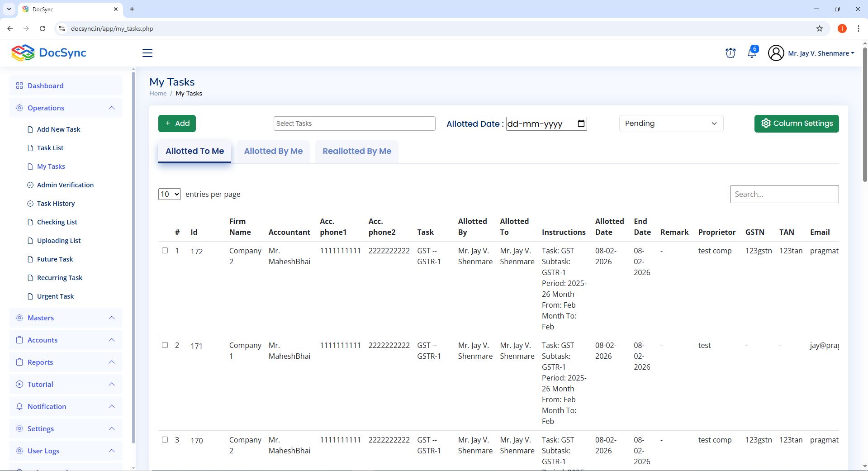The width and height of the screenshot is (868, 471).
Task: Click the table Search field
Action: (784, 194)
